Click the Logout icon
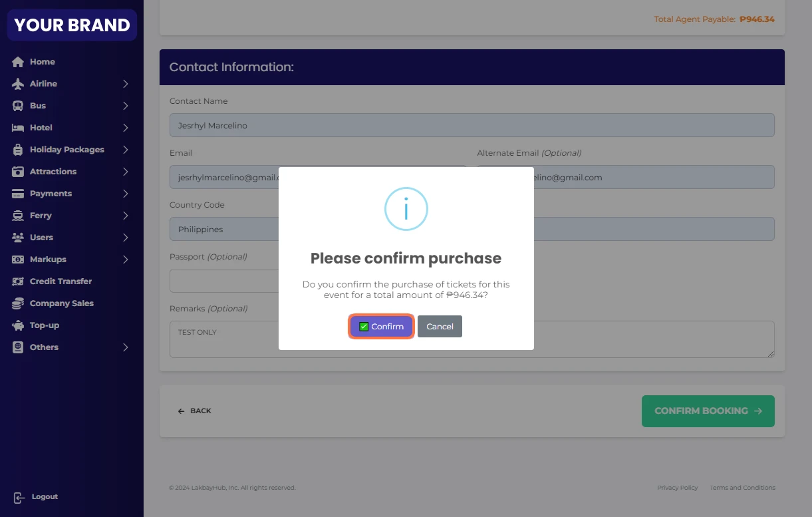This screenshot has height=517, width=812. point(19,498)
